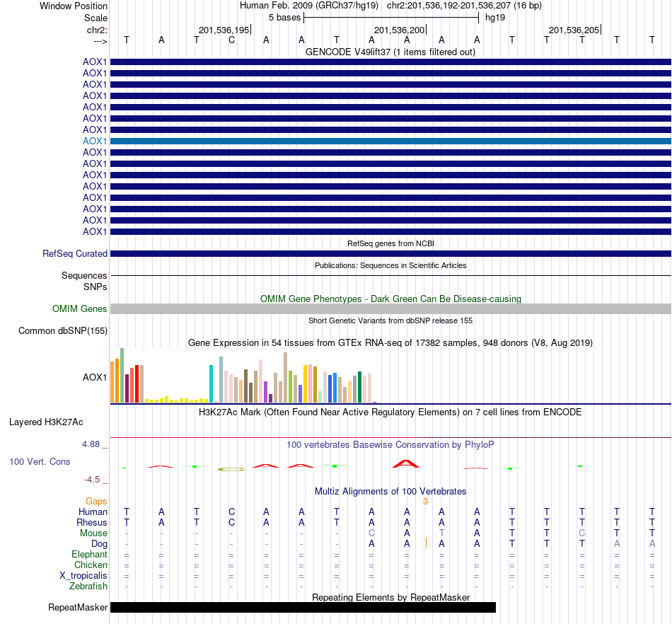Click the 'Gene Expression in 54 tissues' title

point(390,343)
